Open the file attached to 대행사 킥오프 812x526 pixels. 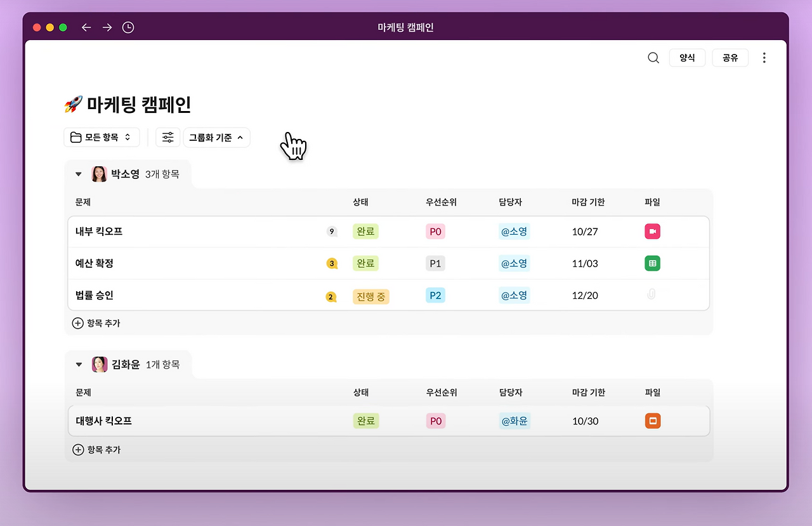[x=652, y=421]
